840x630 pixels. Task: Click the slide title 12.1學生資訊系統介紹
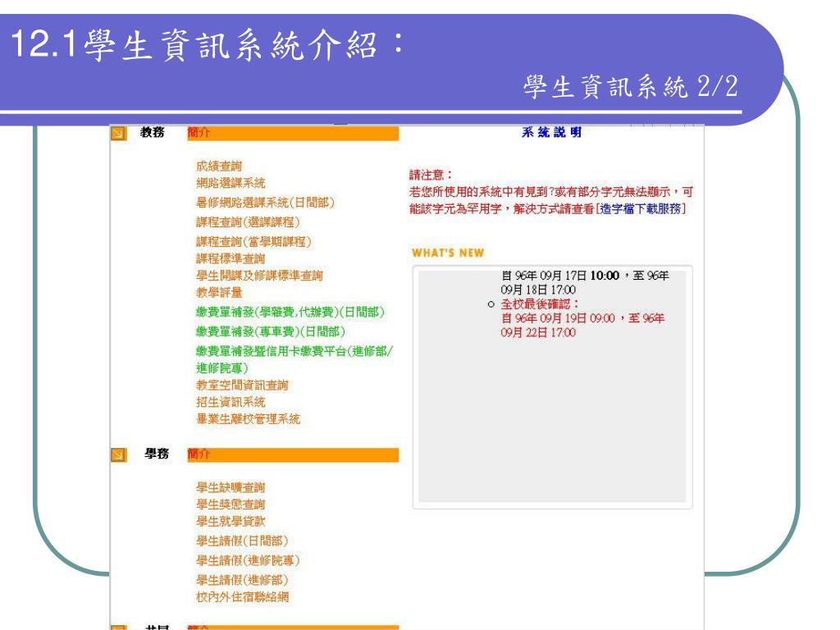(207, 44)
